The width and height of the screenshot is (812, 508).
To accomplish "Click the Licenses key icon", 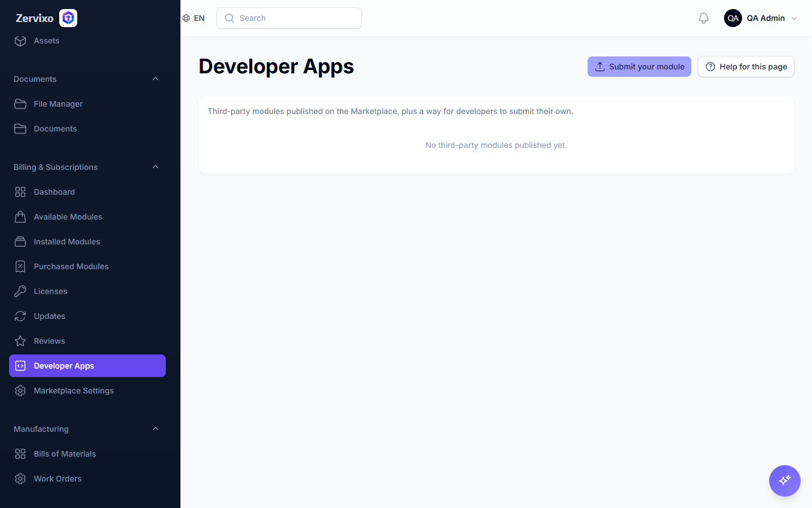I will click(20, 291).
